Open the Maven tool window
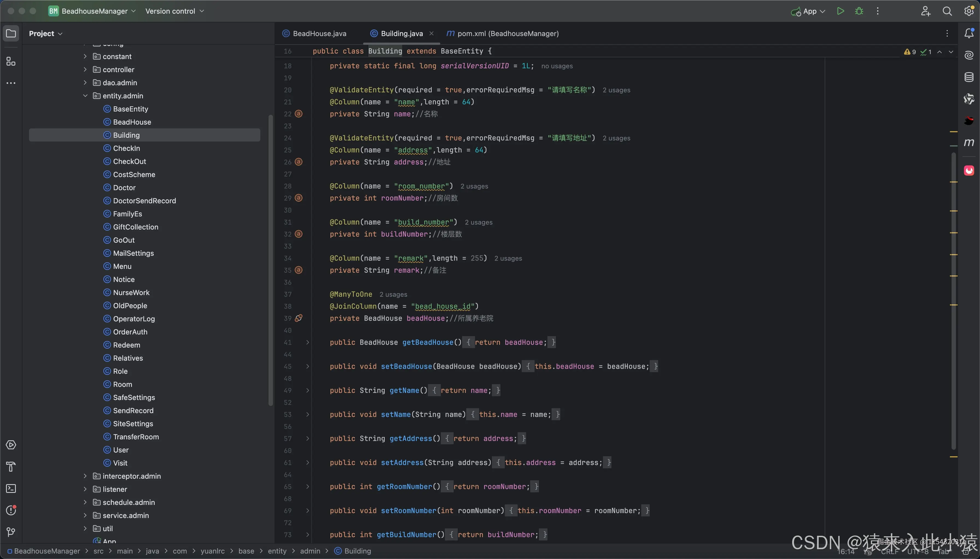This screenshot has width=980, height=559. click(969, 143)
